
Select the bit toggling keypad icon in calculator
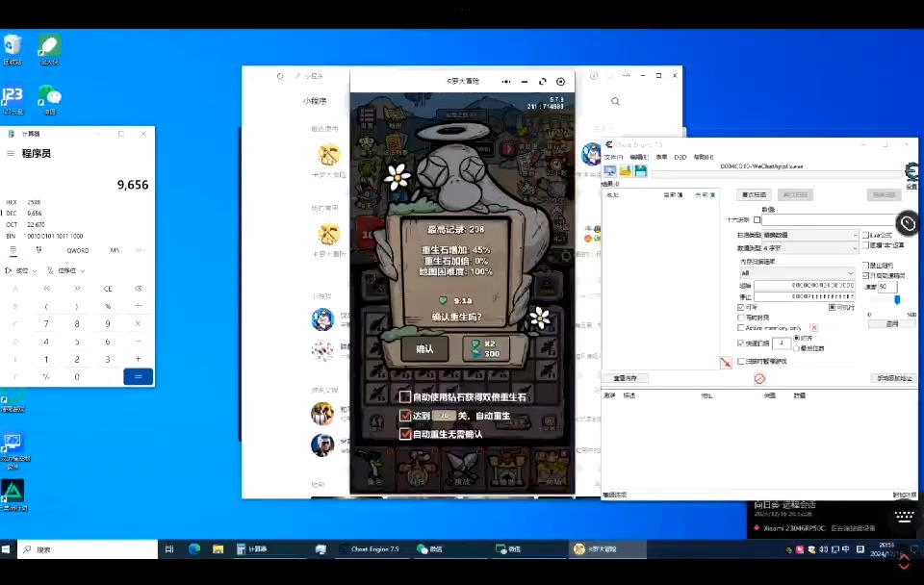click(x=38, y=250)
